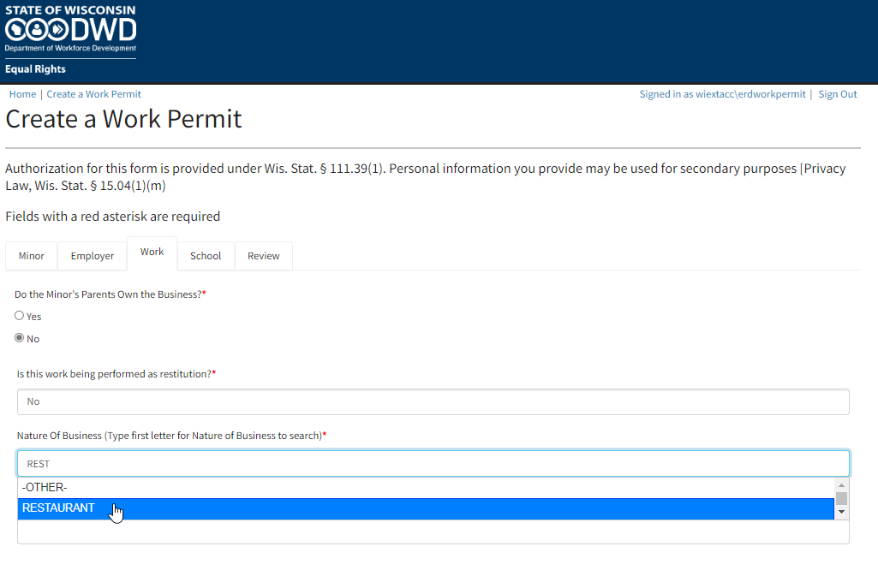
Task: Open the restitution dropdown showing No
Action: pyautogui.click(x=433, y=401)
